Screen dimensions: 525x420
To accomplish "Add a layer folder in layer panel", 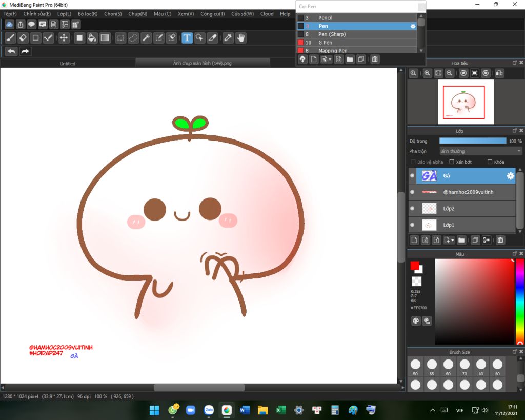I will click(x=461, y=240).
